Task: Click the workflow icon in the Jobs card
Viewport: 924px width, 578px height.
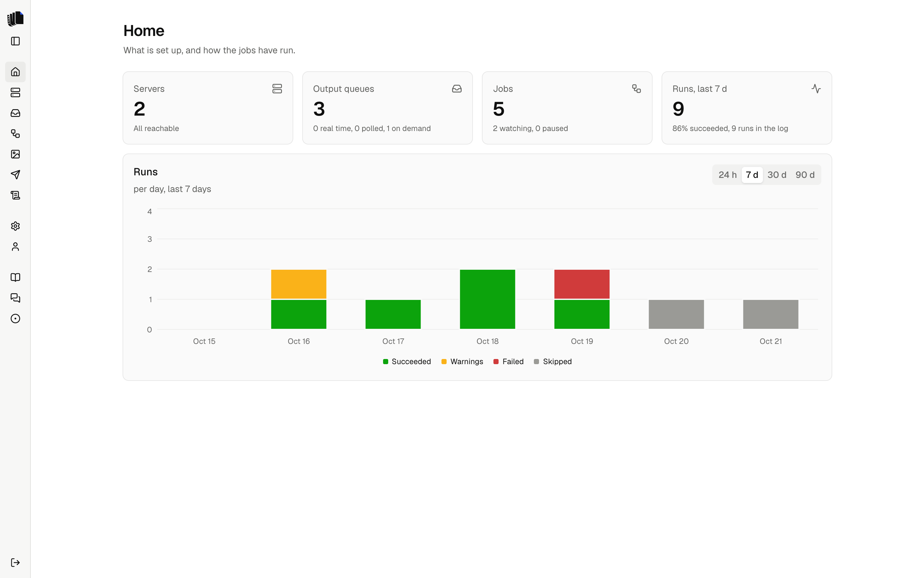Action: (637, 89)
